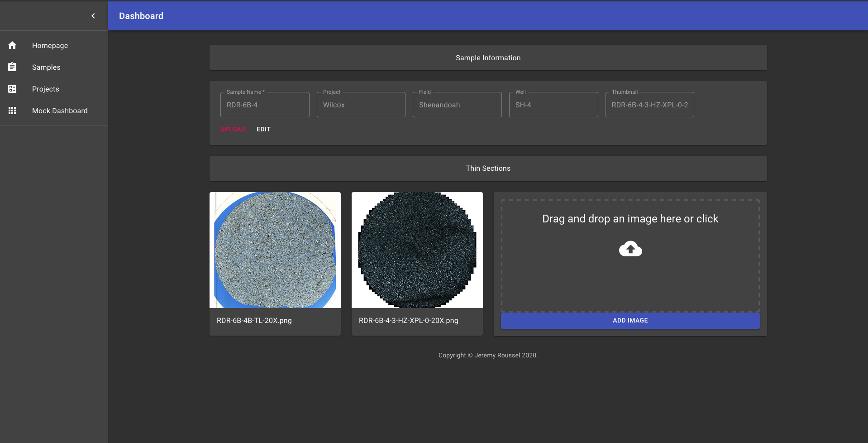Collapse the sidebar with the chevron arrow
This screenshot has width=868, height=443.
pyautogui.click(x=93, y=16)
